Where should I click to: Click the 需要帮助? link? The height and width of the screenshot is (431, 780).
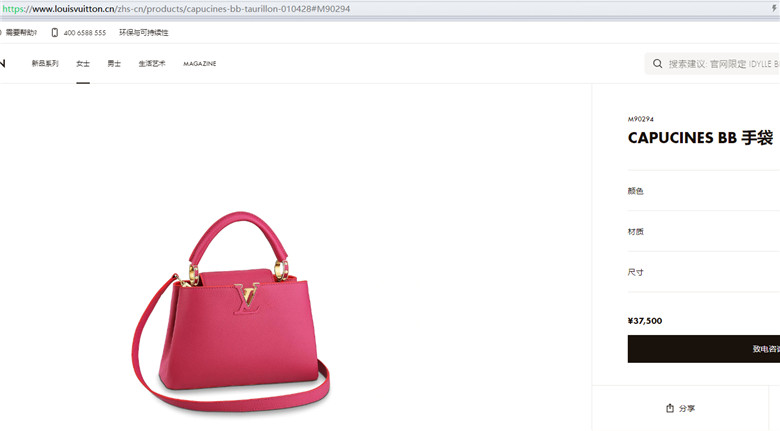click(x=19, y=32)
